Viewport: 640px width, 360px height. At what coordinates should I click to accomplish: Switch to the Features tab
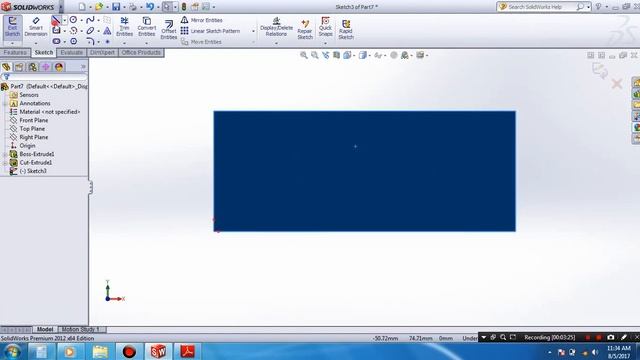16,53
